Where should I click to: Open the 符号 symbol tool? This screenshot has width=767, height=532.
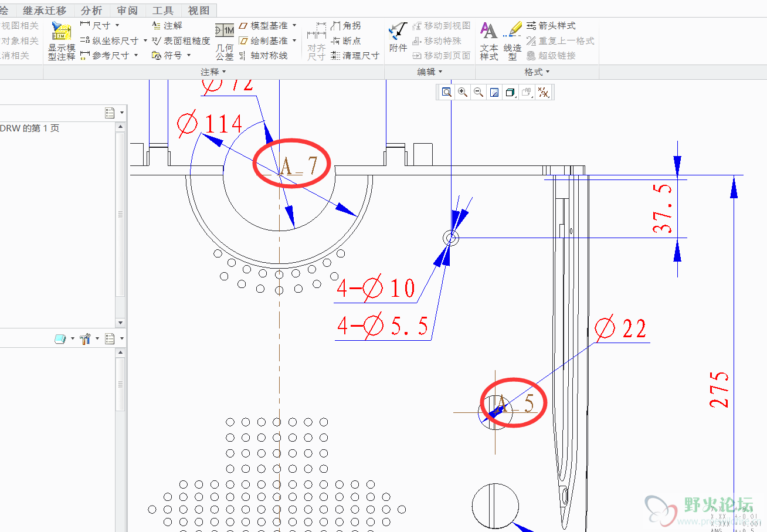(x=167, y=55)
